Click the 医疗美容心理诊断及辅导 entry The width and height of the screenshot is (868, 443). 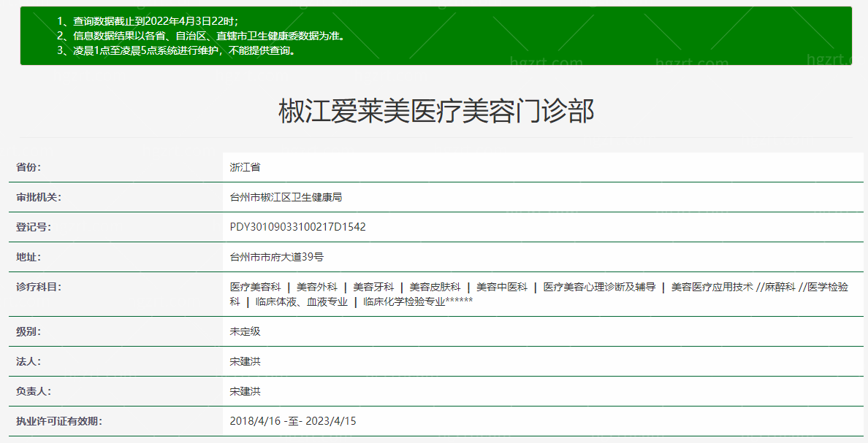[x=599, y=287]
